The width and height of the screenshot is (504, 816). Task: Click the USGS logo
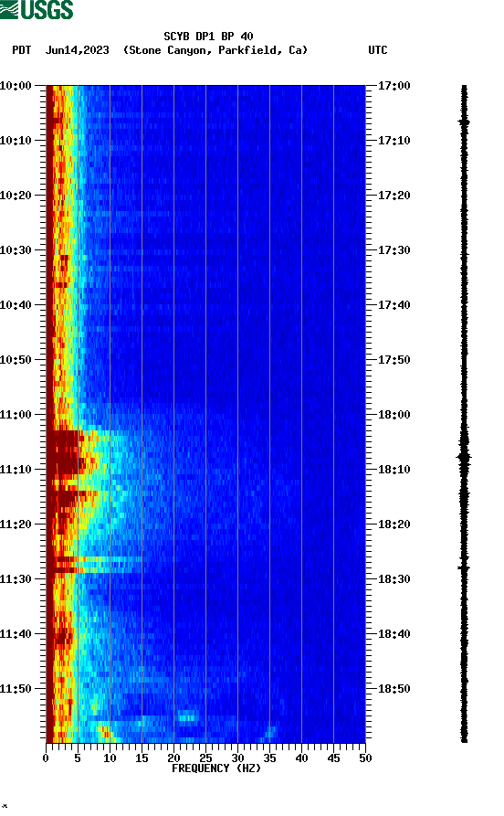37,9
